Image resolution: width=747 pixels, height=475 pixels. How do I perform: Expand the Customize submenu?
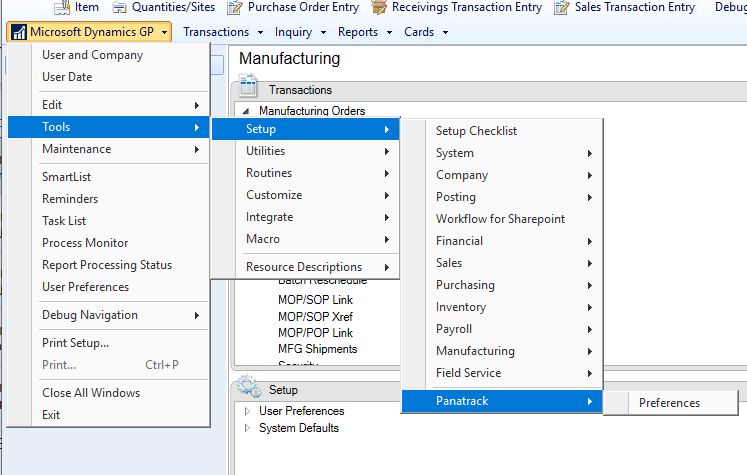(x=305, y=195)
